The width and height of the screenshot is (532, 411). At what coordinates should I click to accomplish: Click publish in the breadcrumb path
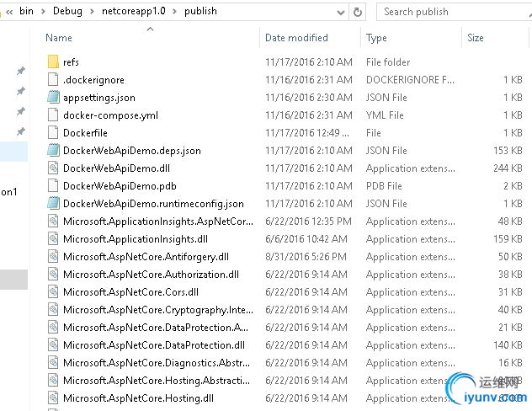[200, 11]
